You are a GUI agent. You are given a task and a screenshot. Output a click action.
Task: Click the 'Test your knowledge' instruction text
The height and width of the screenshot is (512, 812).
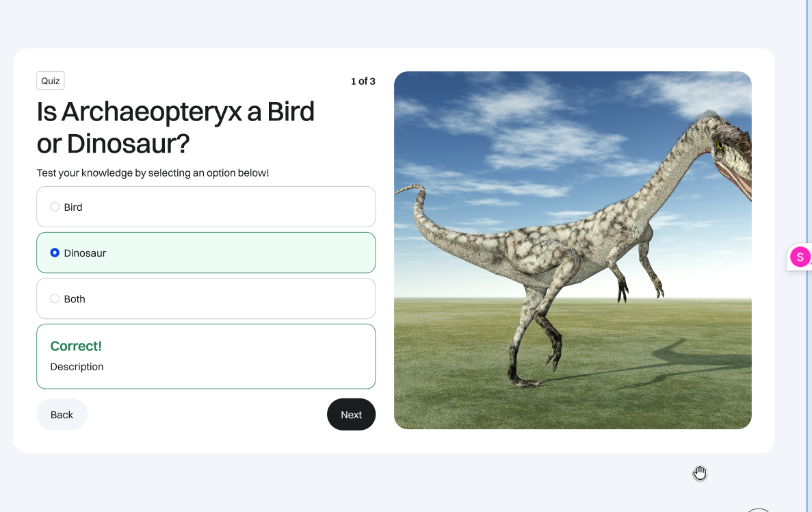tap(153, 173)
